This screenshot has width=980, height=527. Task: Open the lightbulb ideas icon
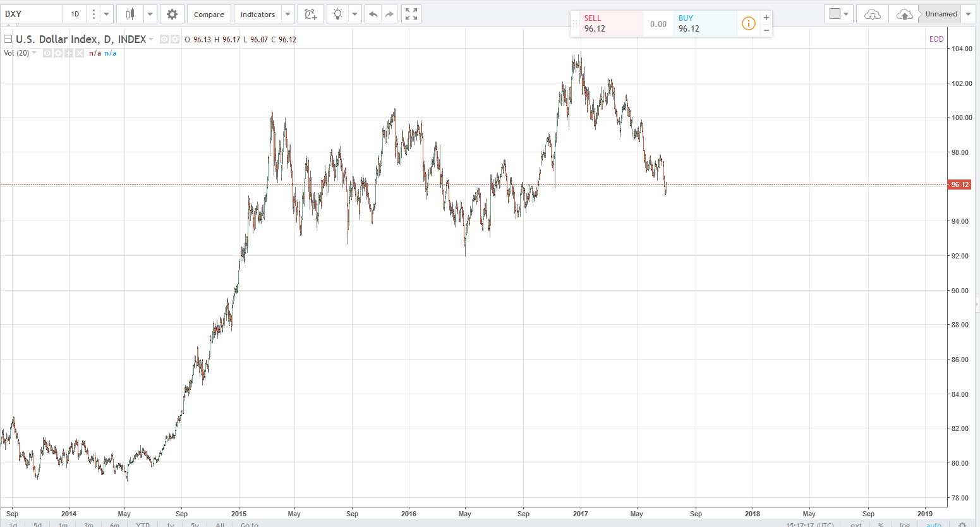pyautogui.click(x=338, y=14)
